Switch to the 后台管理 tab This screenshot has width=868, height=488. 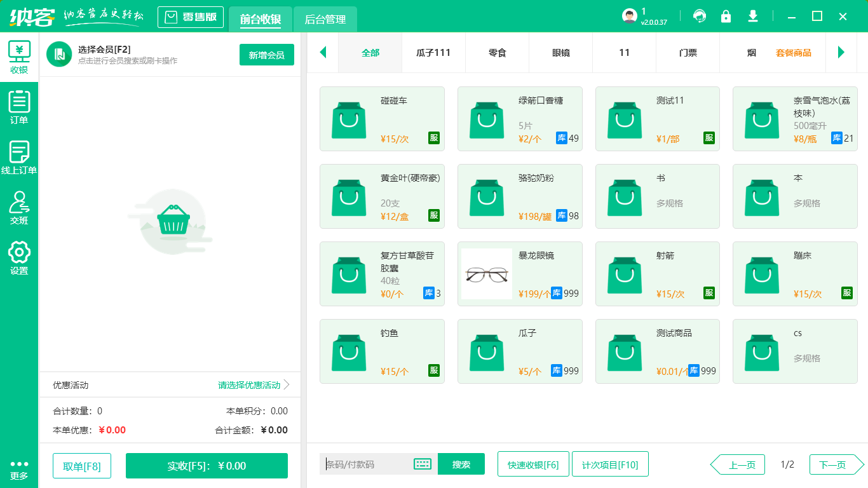point(324,20)
